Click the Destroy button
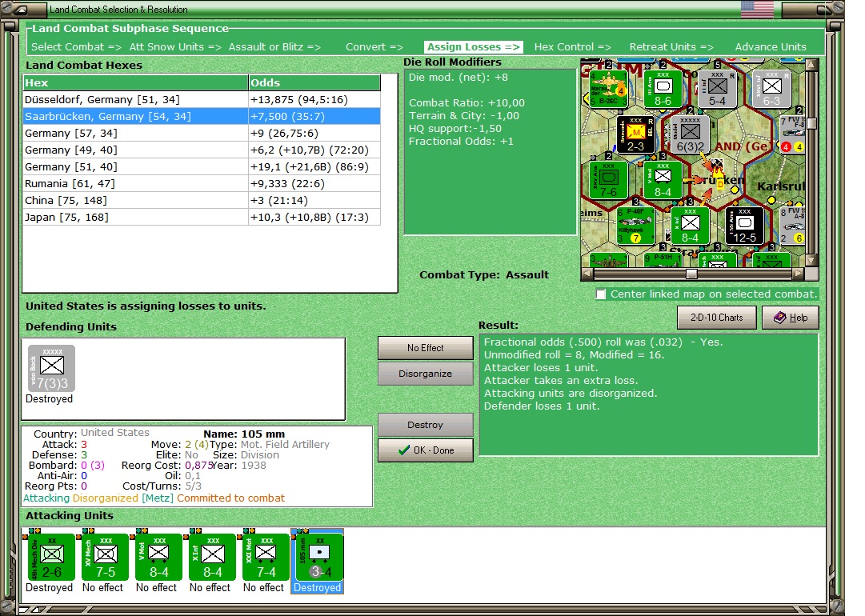The width and height of the screenshot is (865, 616). tap(426, 425)
